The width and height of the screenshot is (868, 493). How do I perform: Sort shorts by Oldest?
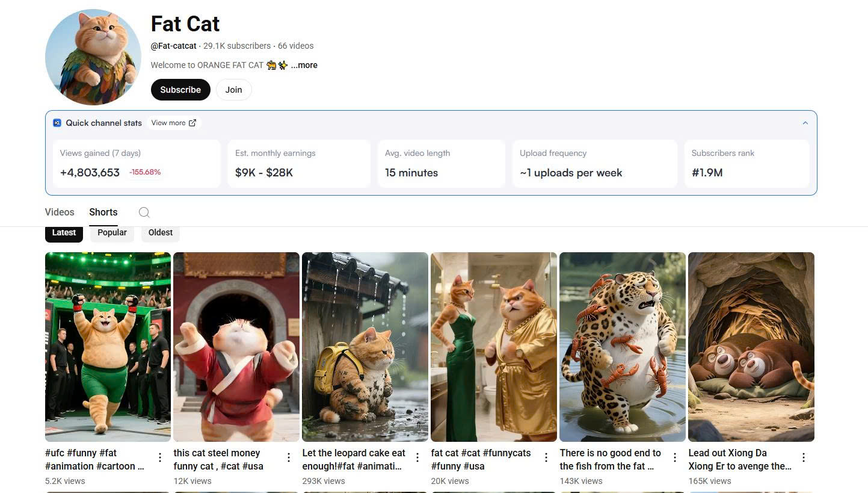pos(161,233)
